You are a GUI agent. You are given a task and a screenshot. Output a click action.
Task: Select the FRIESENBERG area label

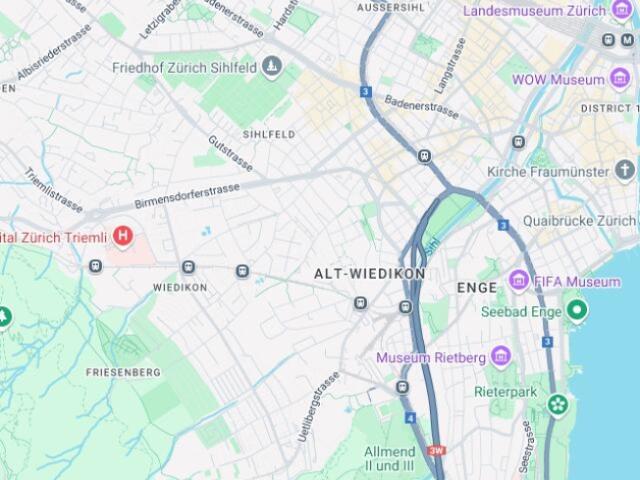tap(123, 372)
